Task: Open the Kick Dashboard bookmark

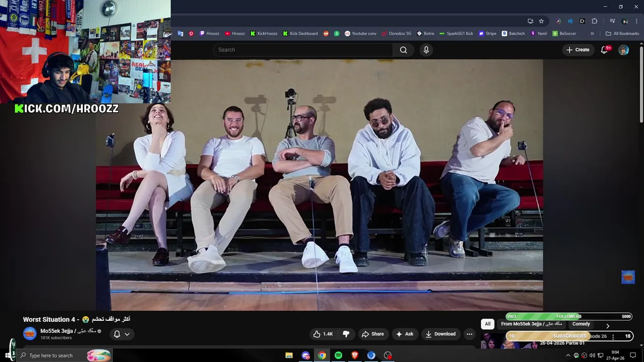Action: (x=300, y=34)
